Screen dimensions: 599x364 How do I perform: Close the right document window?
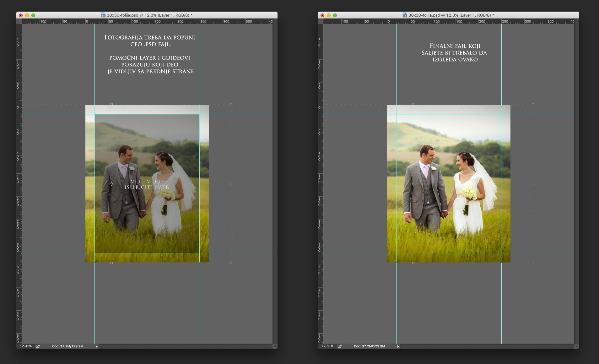coord(322,15)
